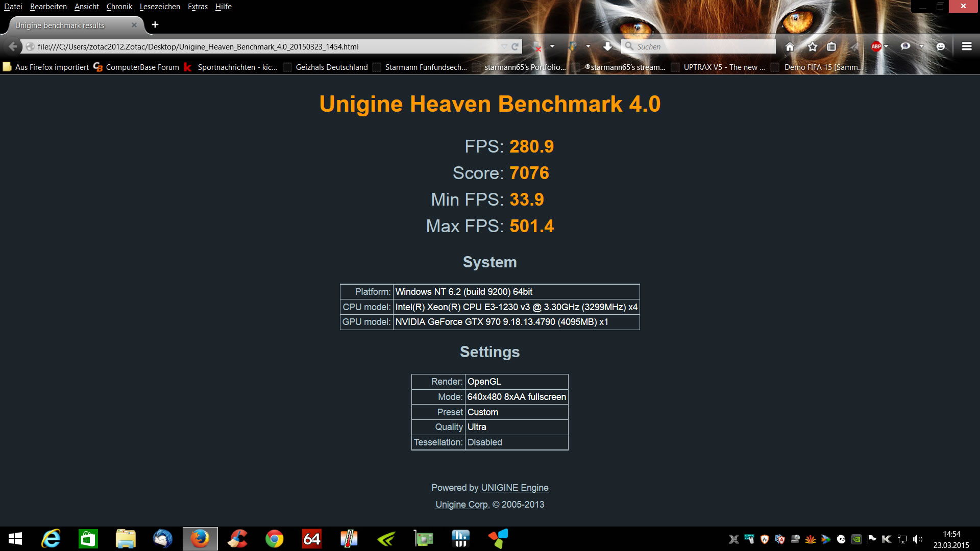
Task: Open the Unigine Corp. link
Action: [462, 505]
